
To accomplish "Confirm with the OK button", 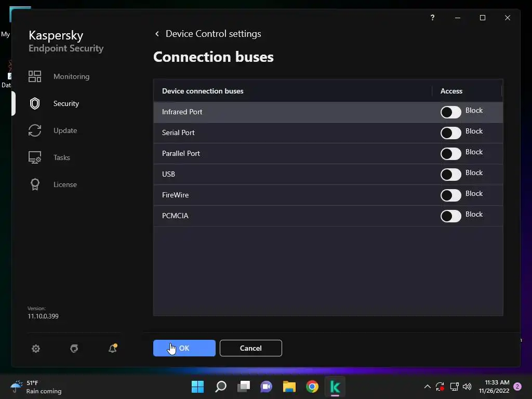I will tap(184, 348).
